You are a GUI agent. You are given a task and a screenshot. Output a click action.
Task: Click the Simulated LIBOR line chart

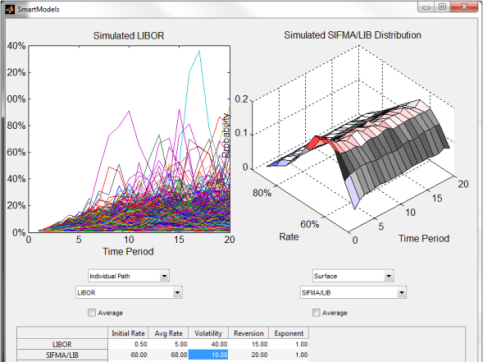(x=129, y=139)
